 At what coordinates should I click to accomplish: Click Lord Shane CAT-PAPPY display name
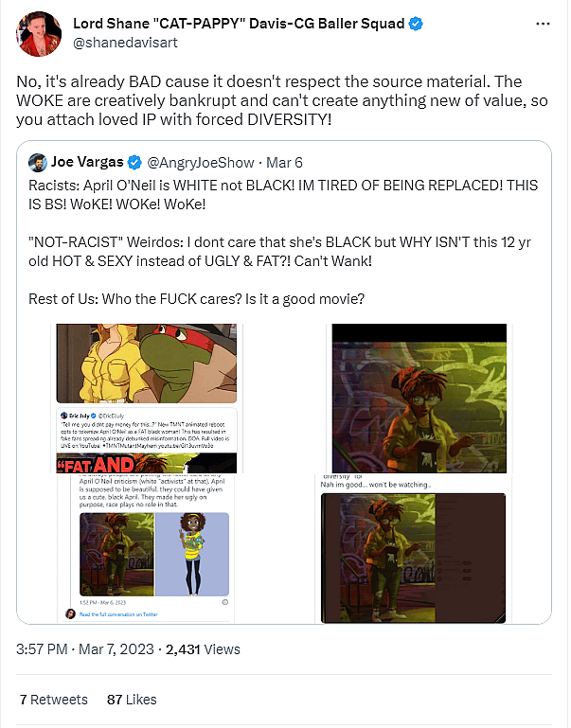point(239,24)
